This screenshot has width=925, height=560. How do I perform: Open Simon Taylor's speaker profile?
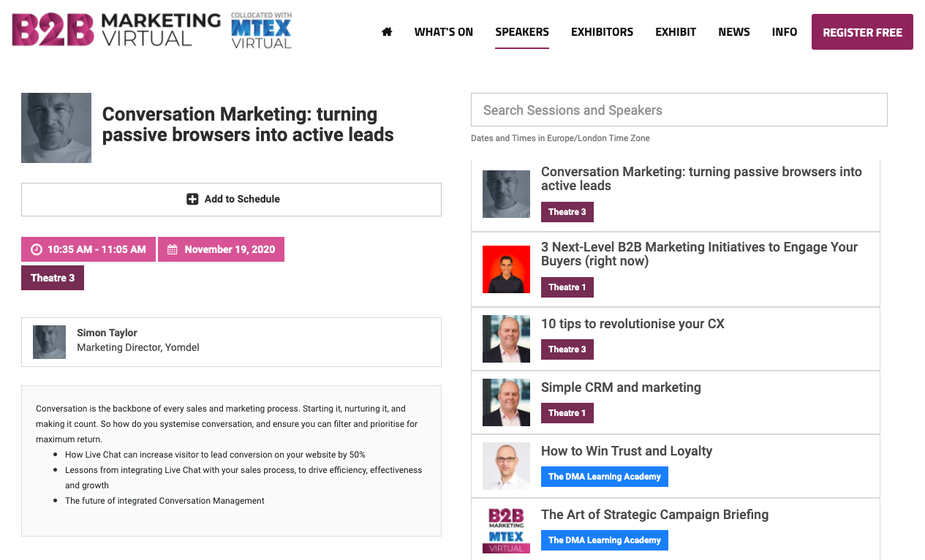coord(107,333)
